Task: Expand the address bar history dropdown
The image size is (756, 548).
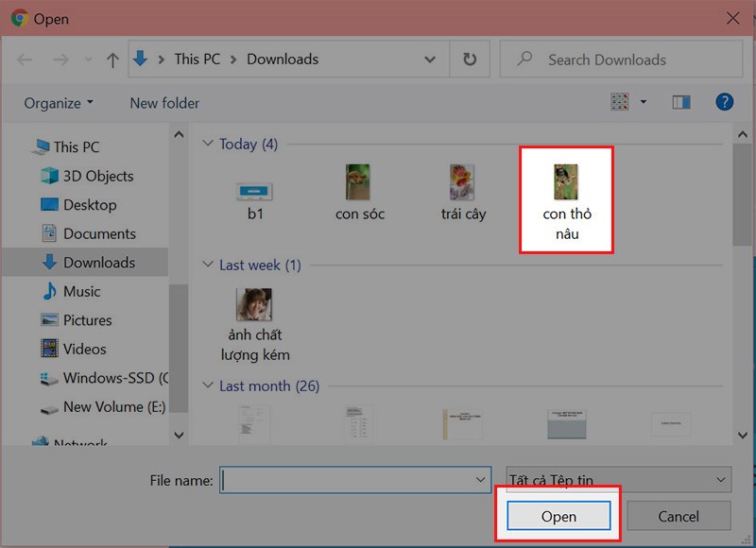Action: (430, 60)
